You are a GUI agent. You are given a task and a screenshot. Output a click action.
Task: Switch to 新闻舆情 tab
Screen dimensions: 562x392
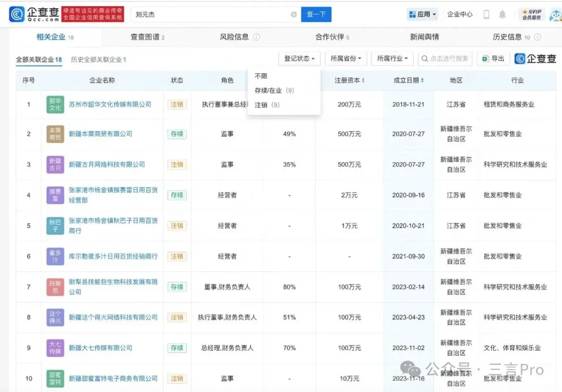[425, 37]
